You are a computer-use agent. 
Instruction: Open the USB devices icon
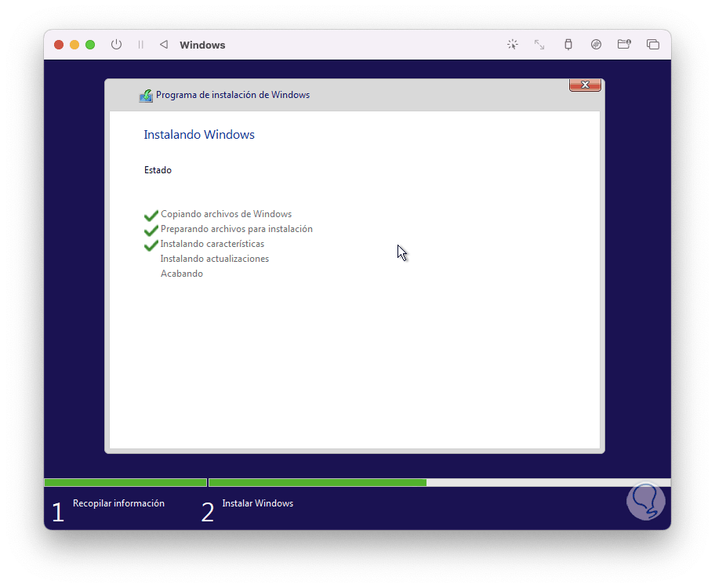pos(568,44)
